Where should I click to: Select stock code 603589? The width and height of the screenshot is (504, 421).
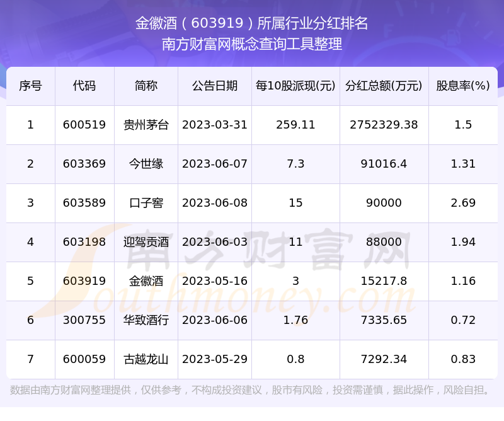84,203
